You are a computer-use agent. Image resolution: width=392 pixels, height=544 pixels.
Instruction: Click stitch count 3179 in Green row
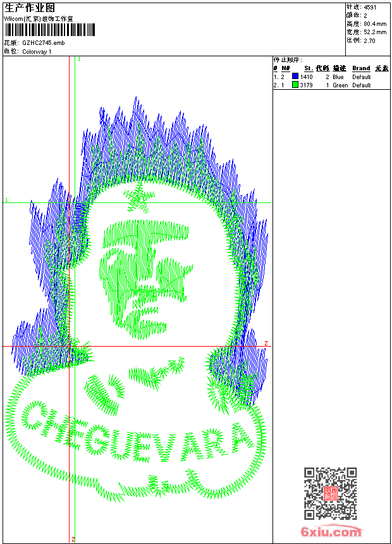coord(306,85)
